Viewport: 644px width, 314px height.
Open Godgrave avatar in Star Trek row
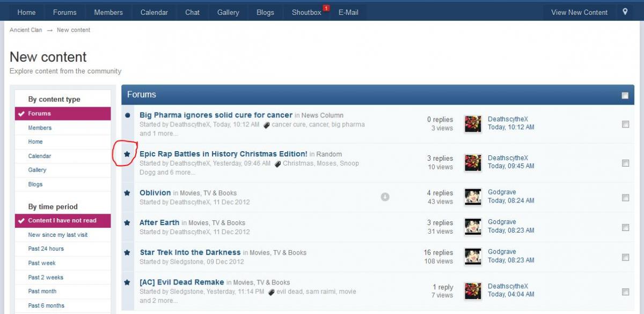click(x=473, y=257)
